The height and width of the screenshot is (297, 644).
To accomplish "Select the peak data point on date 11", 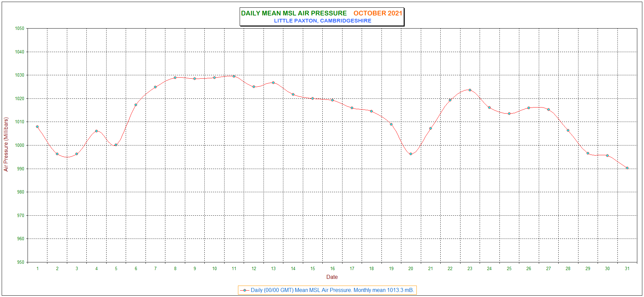I will [x=234, y=76].
